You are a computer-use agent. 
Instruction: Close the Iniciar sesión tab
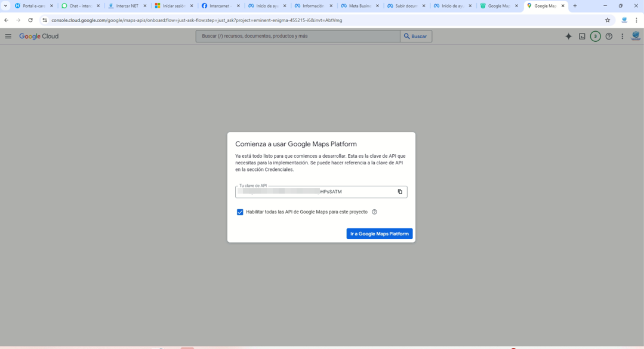coord(192,6)
